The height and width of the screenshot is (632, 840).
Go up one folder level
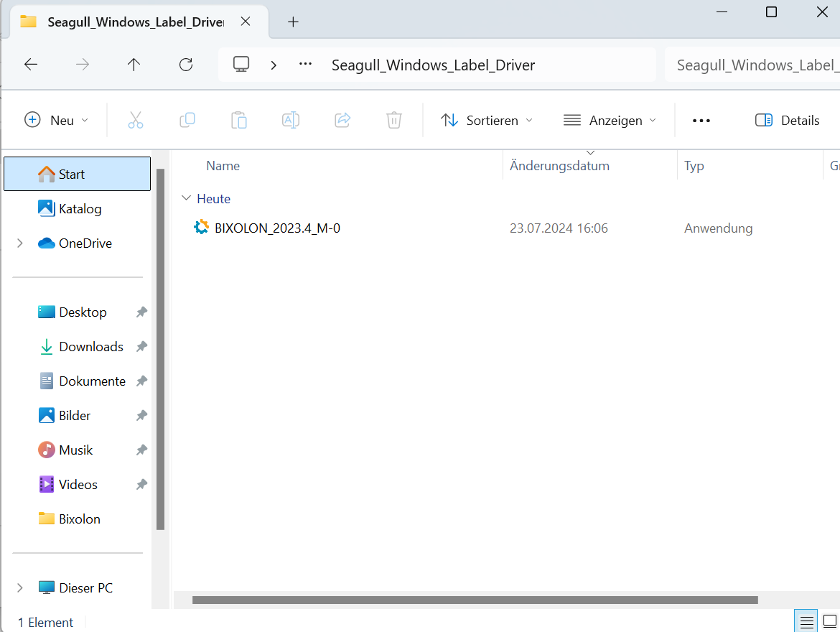click(x=134, y=65)
